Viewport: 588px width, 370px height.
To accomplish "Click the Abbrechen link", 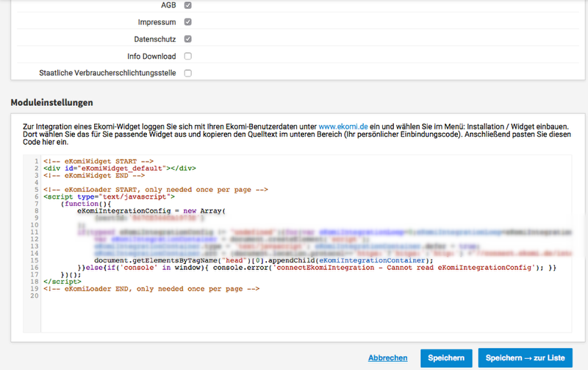I will (387, 357).
